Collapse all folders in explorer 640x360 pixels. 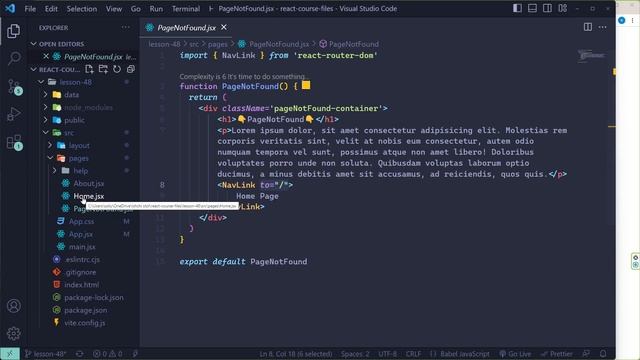click(x=131, y=69)
